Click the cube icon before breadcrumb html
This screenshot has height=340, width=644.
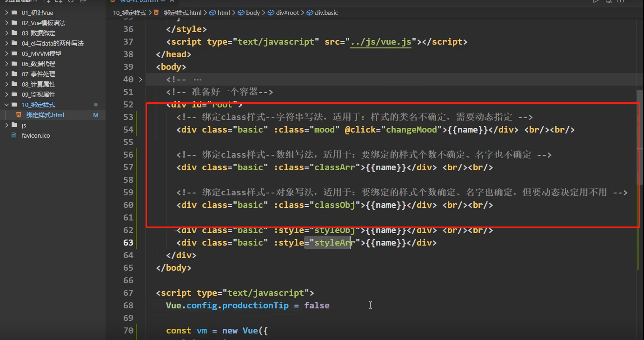pyautogui.click(x=212, y=13)
